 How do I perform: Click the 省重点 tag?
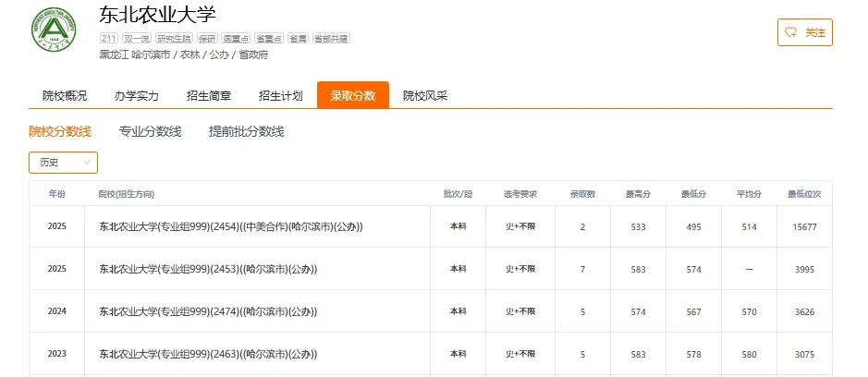point(269,38)
